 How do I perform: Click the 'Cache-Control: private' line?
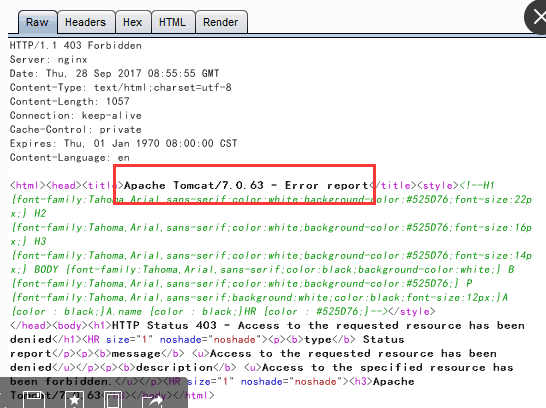[x=76, y=130]
